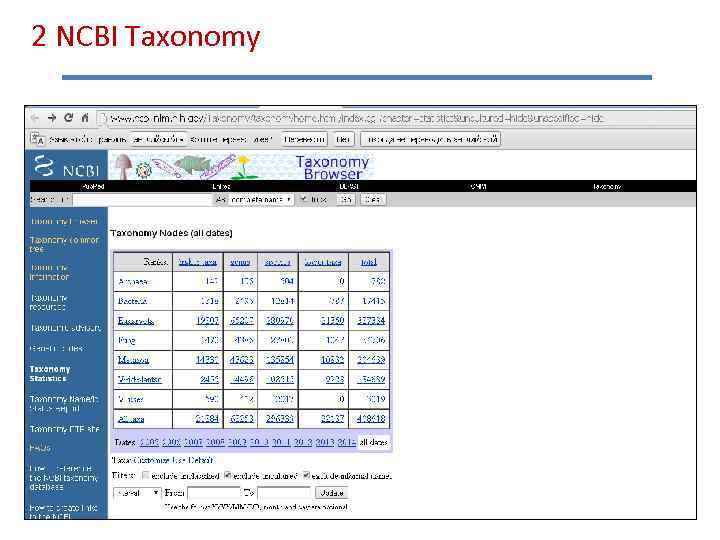720x540 pixels.
Task: Click the Нет button in translate bar
Action: [x=343, y=139]
